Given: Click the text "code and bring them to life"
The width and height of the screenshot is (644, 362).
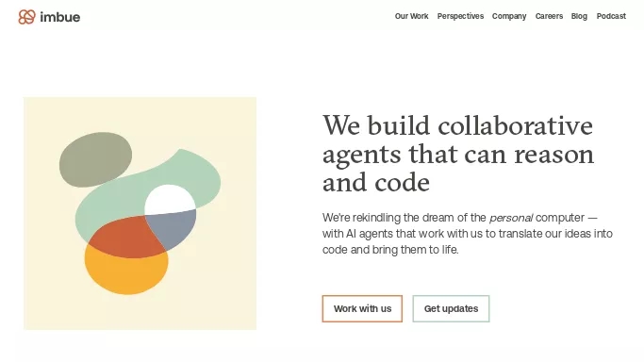Looking at the screenshot, I should pyautogui.click(x=389, y=250).
